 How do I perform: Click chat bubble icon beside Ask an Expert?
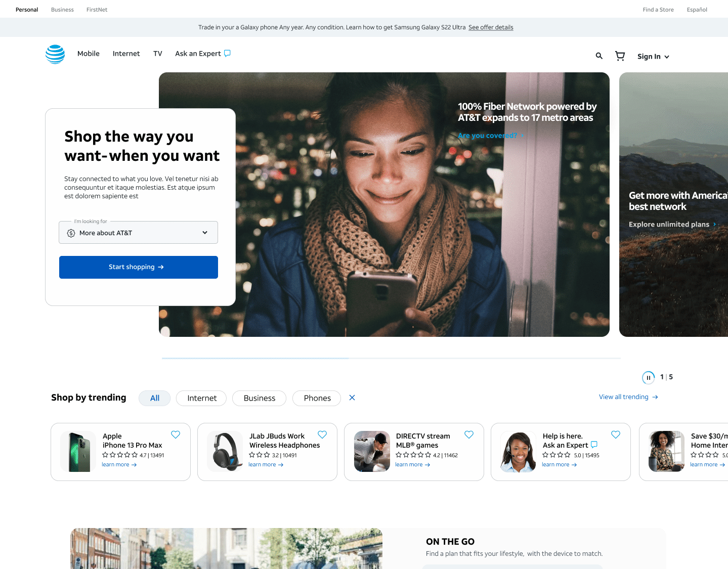click(227, 53)
